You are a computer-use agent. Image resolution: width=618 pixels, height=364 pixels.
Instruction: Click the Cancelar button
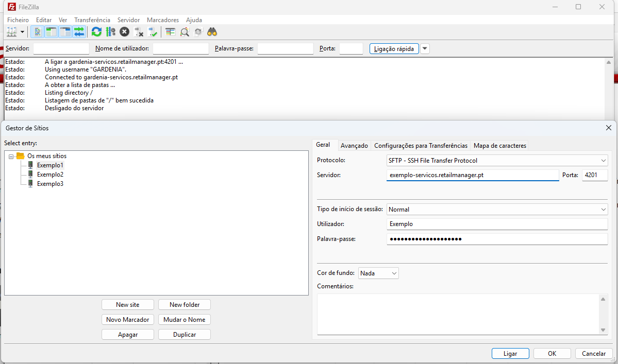coord(594,353)
